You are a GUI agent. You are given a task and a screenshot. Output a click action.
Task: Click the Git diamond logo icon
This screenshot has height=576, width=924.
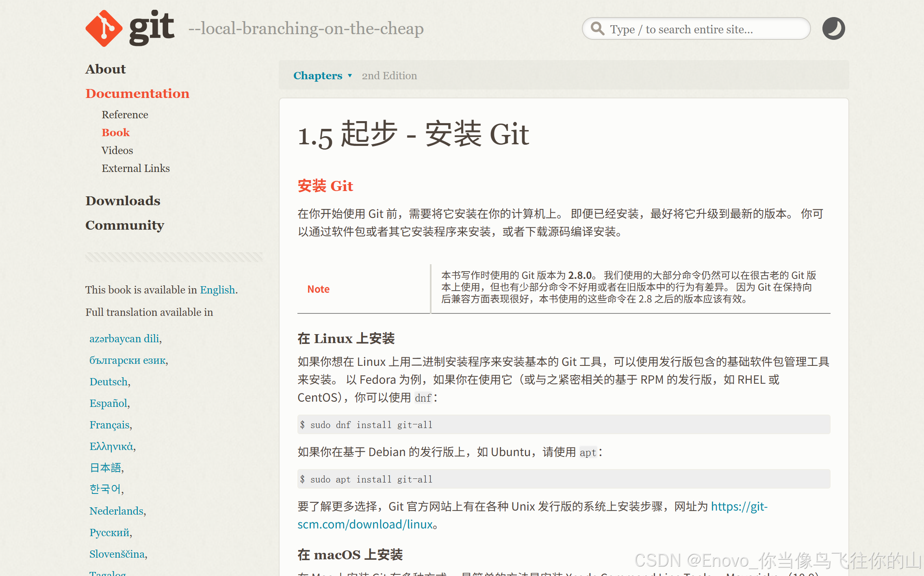click(104, 28)
